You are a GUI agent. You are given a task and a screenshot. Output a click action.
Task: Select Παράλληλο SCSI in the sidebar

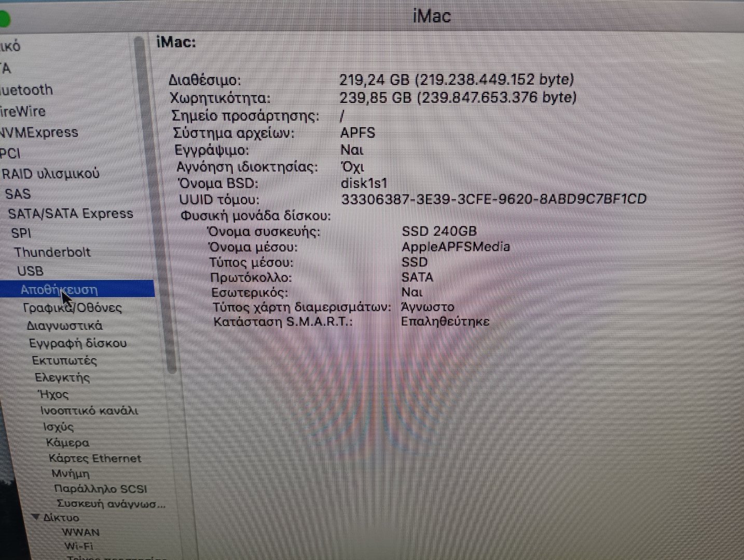click(x=101, y=489)
